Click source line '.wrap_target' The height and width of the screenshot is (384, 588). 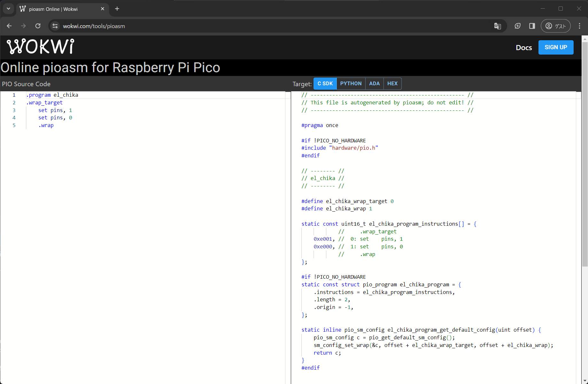(x=44, y=102)
